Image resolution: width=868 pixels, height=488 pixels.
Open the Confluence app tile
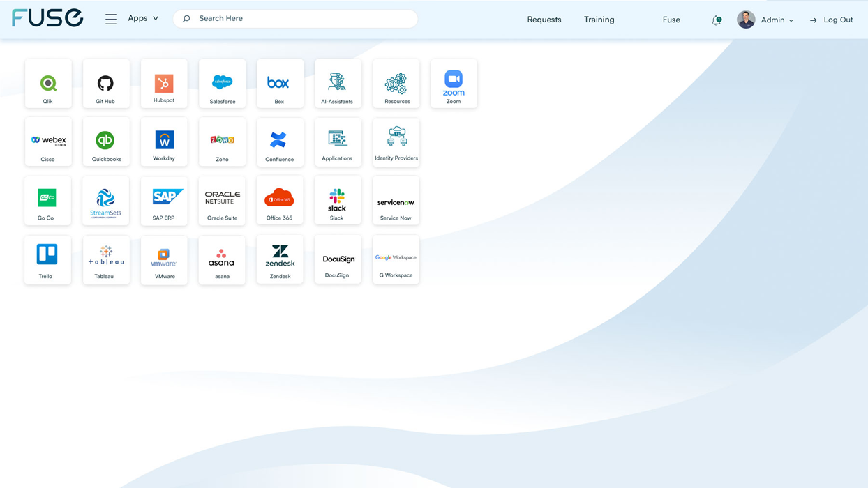click(x=280, y=142)
